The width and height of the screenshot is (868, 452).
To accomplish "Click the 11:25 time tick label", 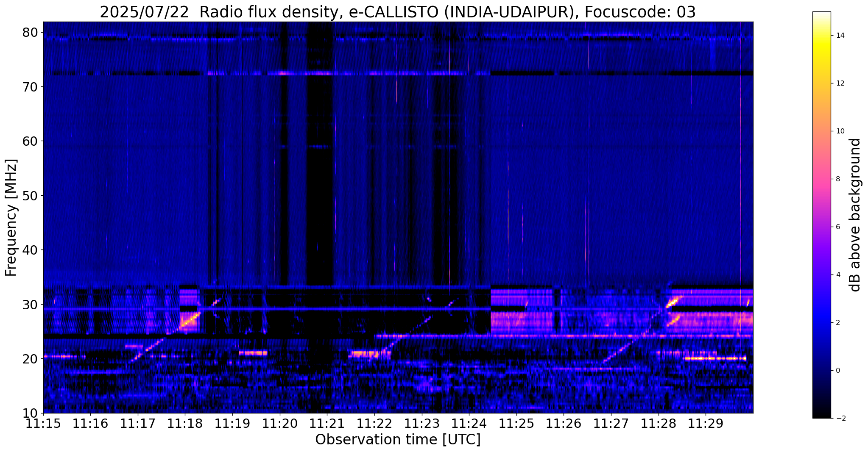I will coord(516,424).
